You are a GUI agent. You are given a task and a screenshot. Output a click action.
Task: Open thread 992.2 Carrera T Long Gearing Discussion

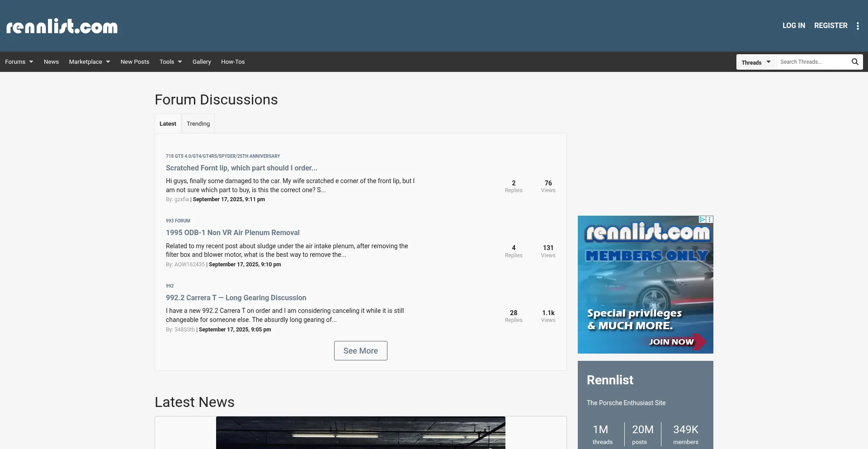[236, 298]
